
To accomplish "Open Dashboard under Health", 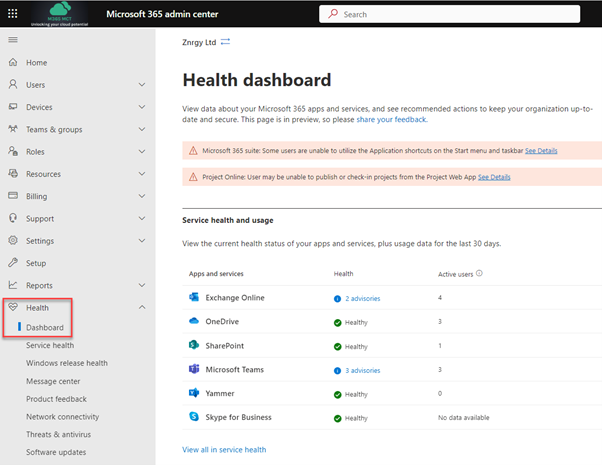I will 45,328.
